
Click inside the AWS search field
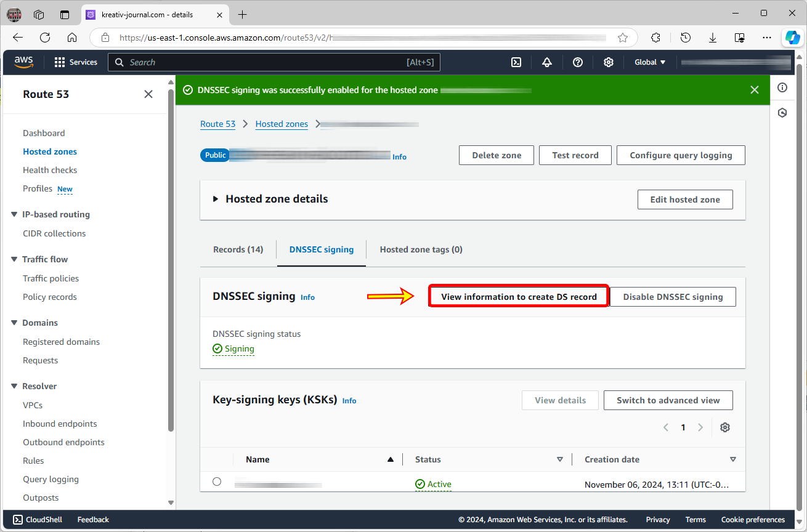246,62
